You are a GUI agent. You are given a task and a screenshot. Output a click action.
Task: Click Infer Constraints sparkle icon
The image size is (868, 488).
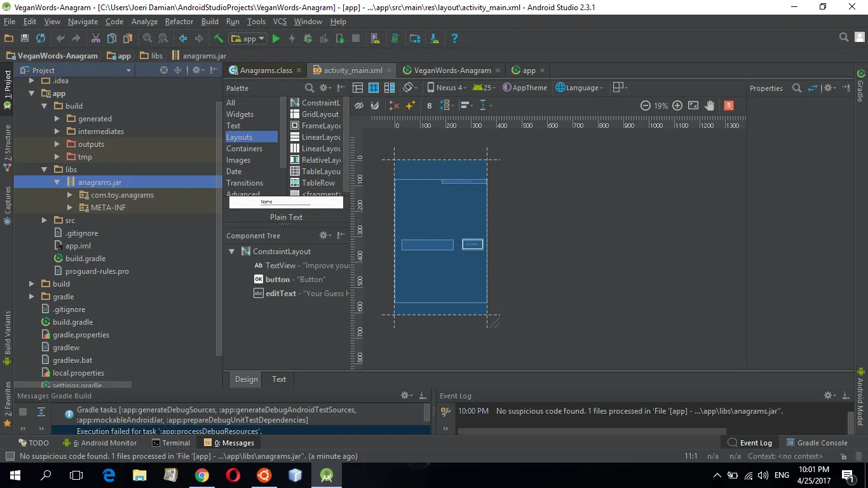(410, 105)
